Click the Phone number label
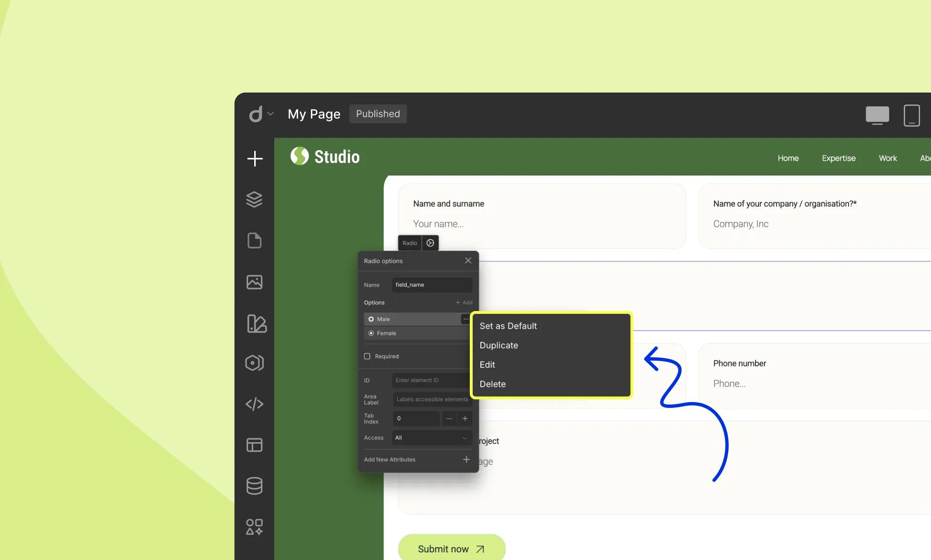The image size is (931, 560). pyautogui.click(x=739, y=363)
